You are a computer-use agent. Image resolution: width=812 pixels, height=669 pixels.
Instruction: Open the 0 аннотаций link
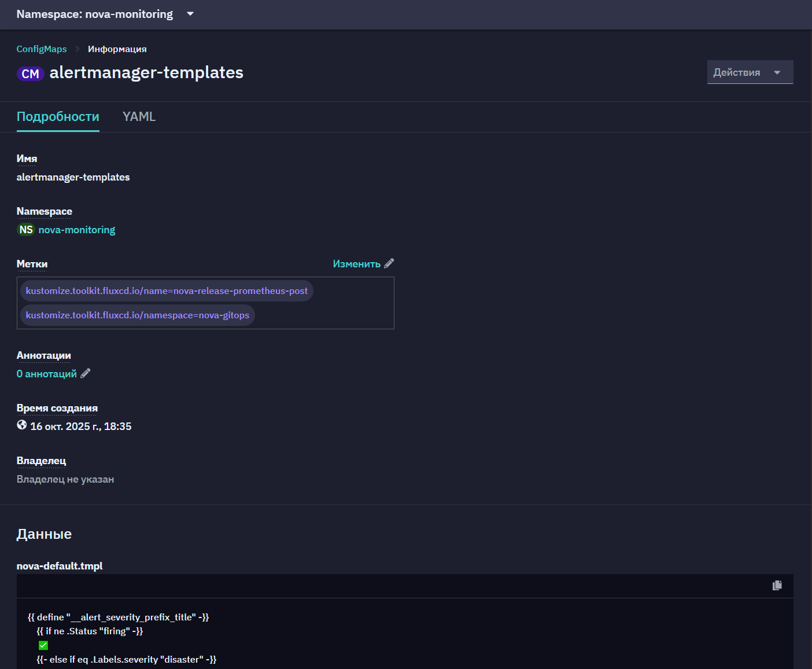[46, 374]
